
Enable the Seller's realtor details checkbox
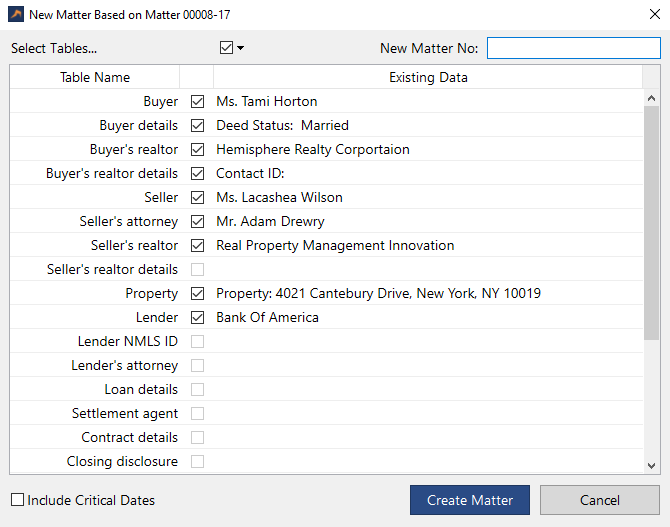point(197,269)
